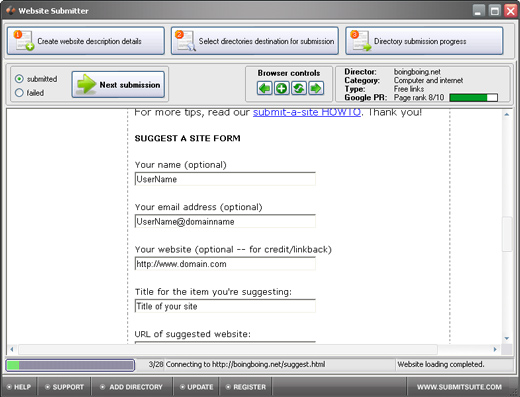Click the browser refresh icon
This screenshot has width=520, height=397.
tap(299, 88)
